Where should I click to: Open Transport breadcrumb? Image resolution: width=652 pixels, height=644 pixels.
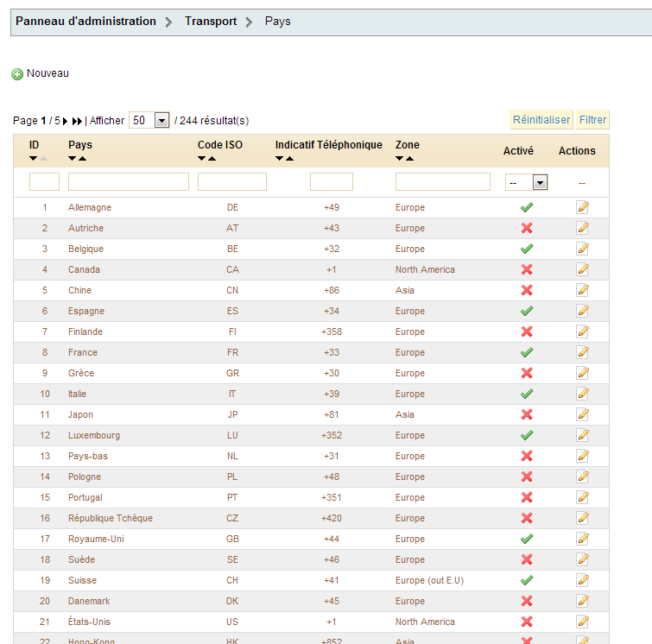coord(211,22)
